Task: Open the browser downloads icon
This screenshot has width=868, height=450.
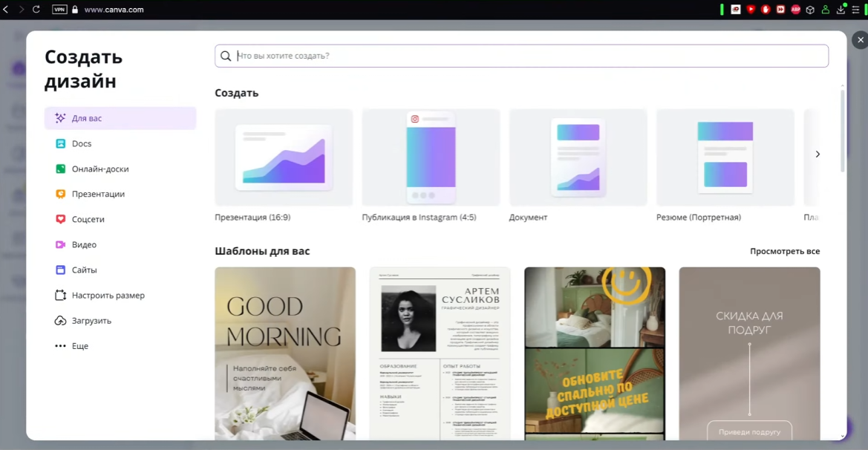Action: coord(841,10)
